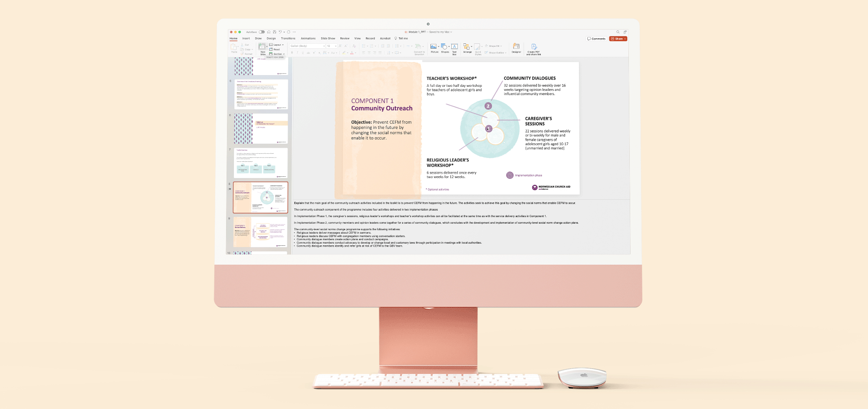This screenshot has width=868, height=409.
Task: Select Justify paragraph alignment
Action: click(x=380, y=53)
